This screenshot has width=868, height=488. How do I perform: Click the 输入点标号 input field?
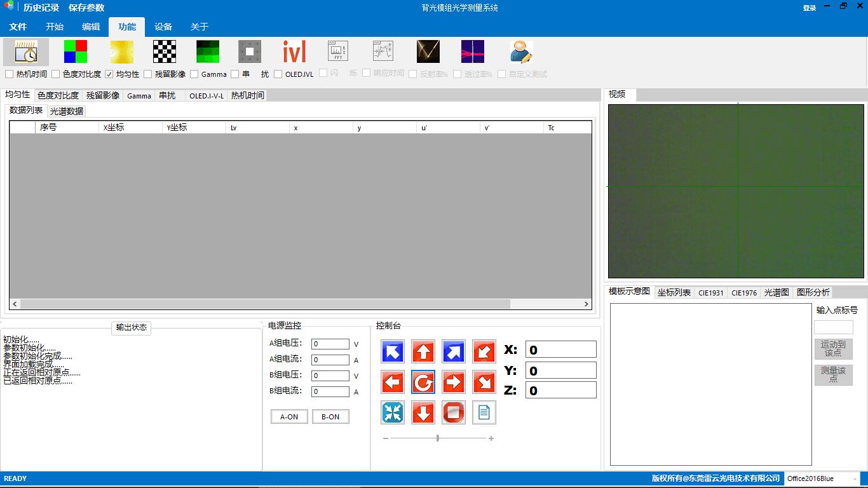[x=833, y=327]
